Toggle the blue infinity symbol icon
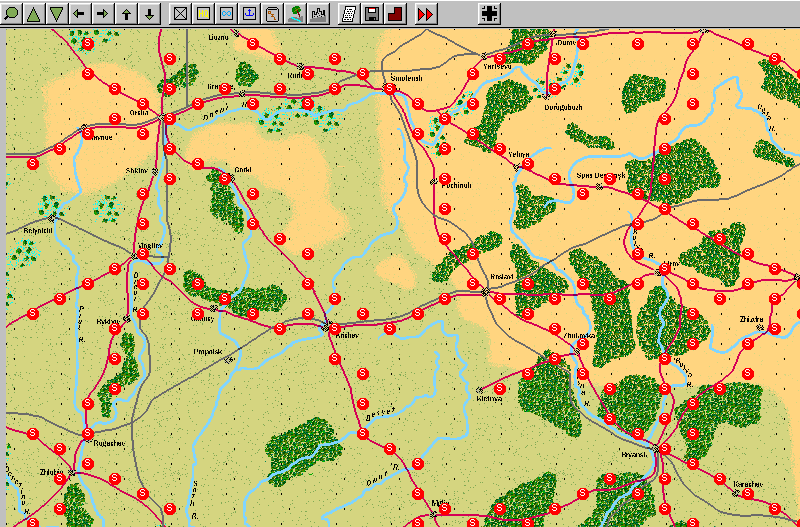The height and width of the screenshot is (527, 800). pos(226,14)
